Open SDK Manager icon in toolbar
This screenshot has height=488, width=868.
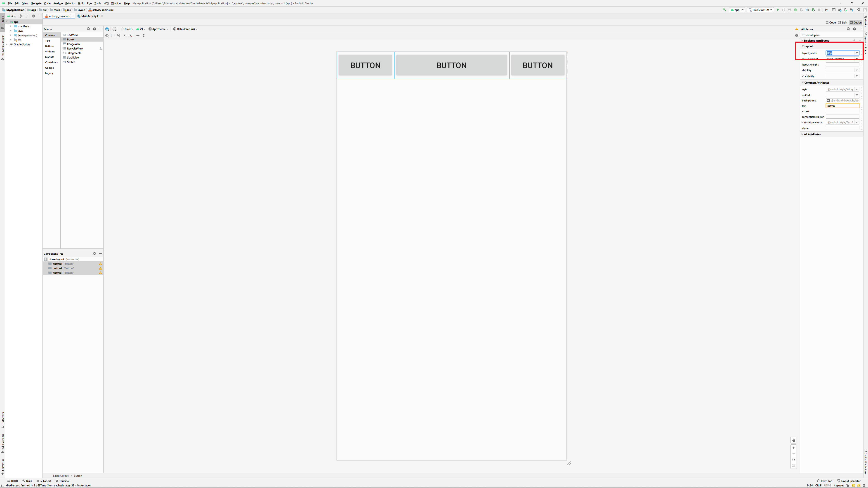851,10
